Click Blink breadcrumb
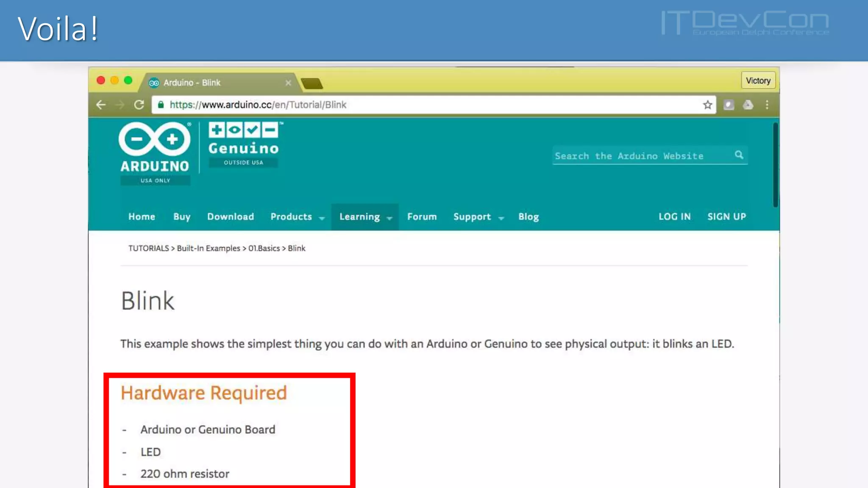The height and width of the screenshot is (488, 868). pyautogui.click(x=297, y=248)
